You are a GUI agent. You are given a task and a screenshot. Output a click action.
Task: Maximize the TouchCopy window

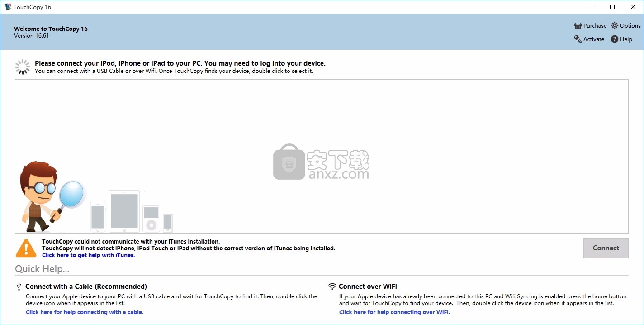click(612, 7)
